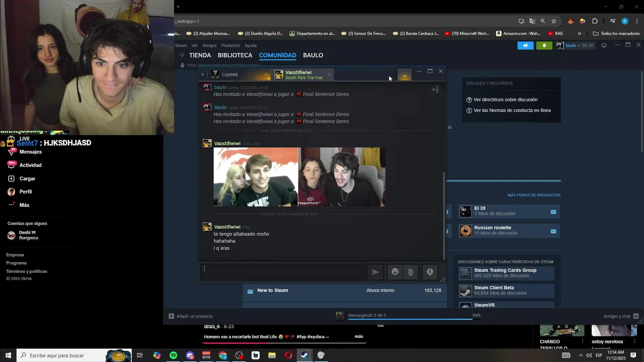Open the shared image thumbnail in chat
Screen dimensions: 644x362
[299, 177]
